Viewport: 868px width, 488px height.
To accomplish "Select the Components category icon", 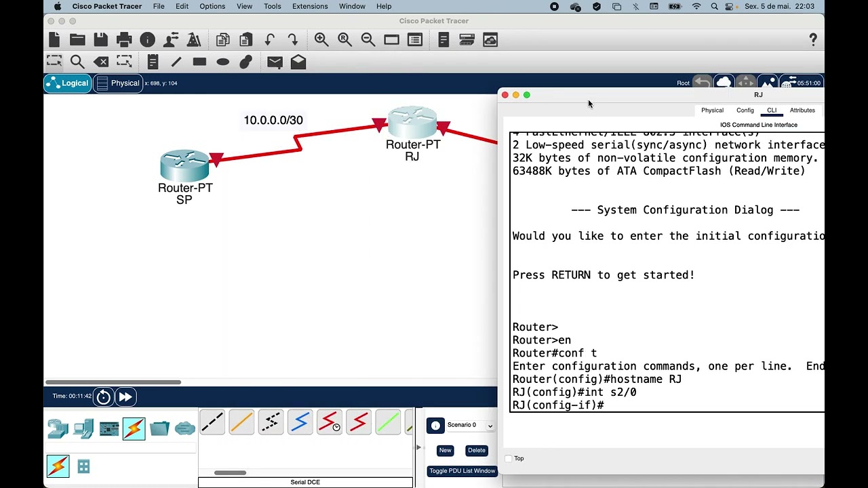I will (x=109, y=428).
